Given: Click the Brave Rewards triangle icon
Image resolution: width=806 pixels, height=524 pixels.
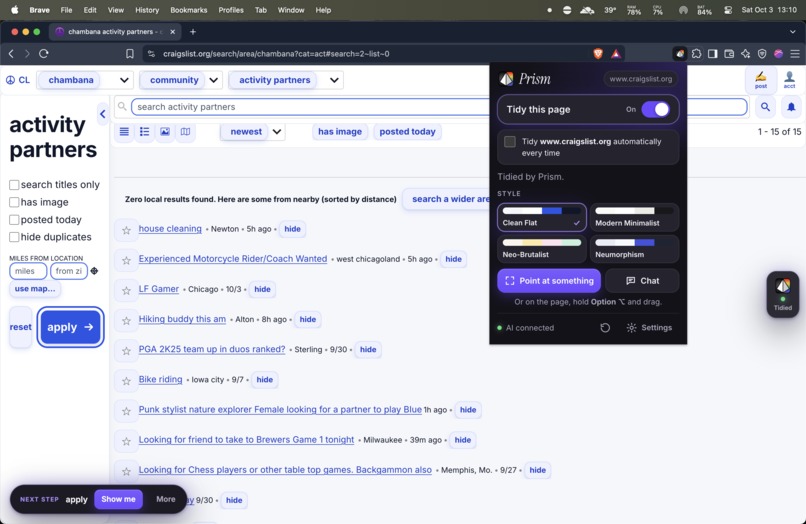Looking at the screenshot, I should (616, 53).
